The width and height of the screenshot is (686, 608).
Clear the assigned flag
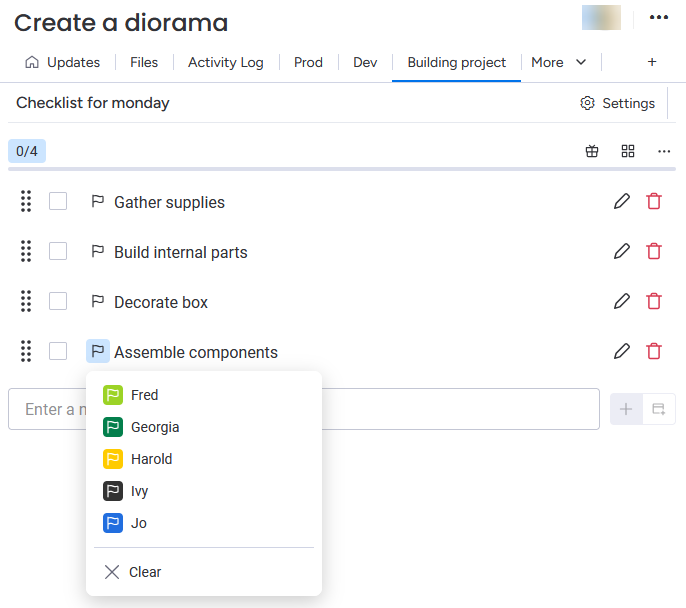(x=133, y=572)
